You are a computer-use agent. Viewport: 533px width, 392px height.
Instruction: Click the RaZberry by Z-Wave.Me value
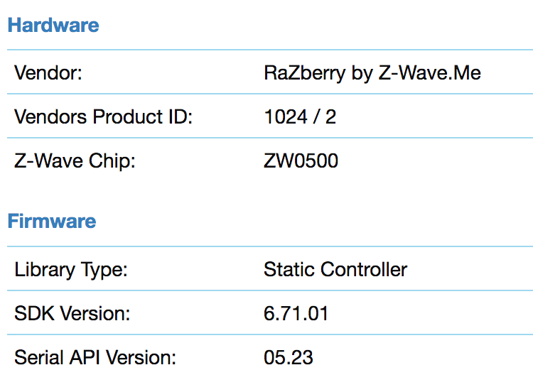pos(372,73)
